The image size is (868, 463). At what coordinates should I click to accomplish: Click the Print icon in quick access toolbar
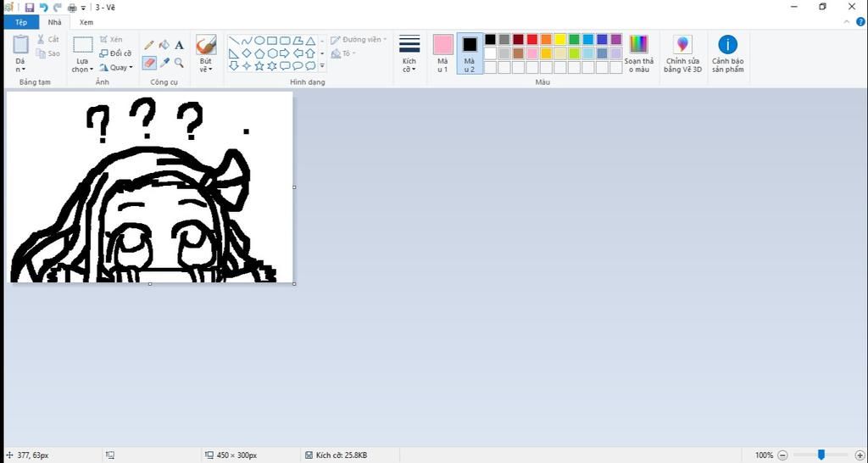point(72,7)
